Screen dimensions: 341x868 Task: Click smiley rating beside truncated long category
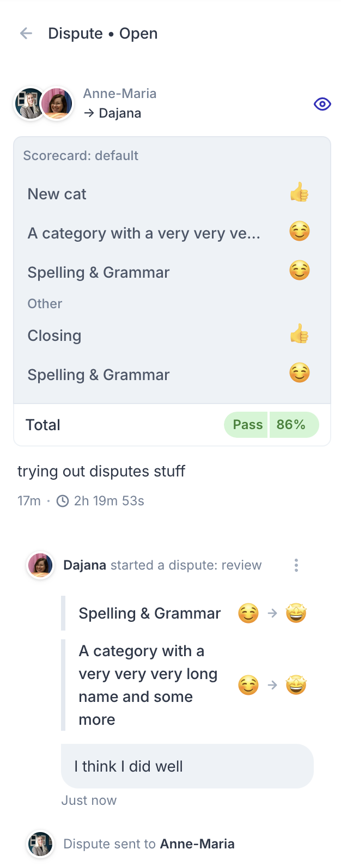click(x=299, y=232)
